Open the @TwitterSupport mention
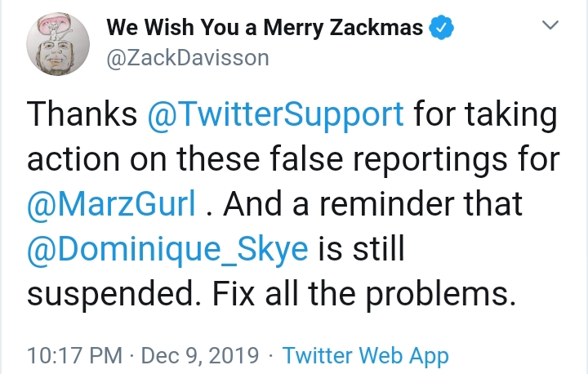The height and width of the screenshot is (374, 588). pos(276,114)
